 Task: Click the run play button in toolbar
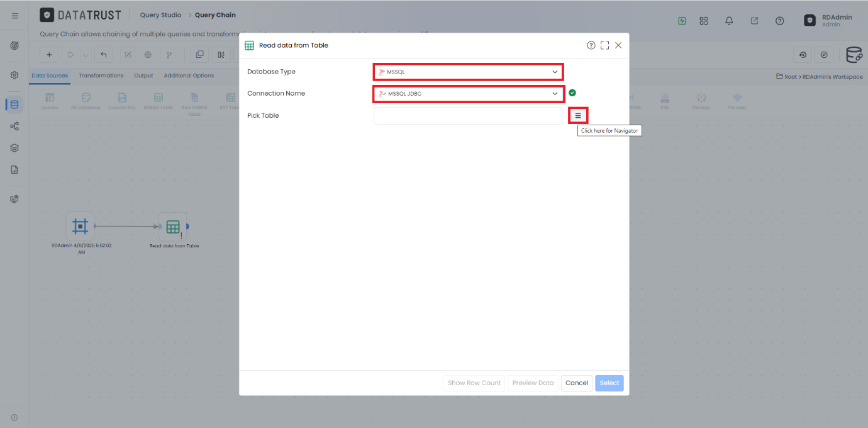[71, 55]
